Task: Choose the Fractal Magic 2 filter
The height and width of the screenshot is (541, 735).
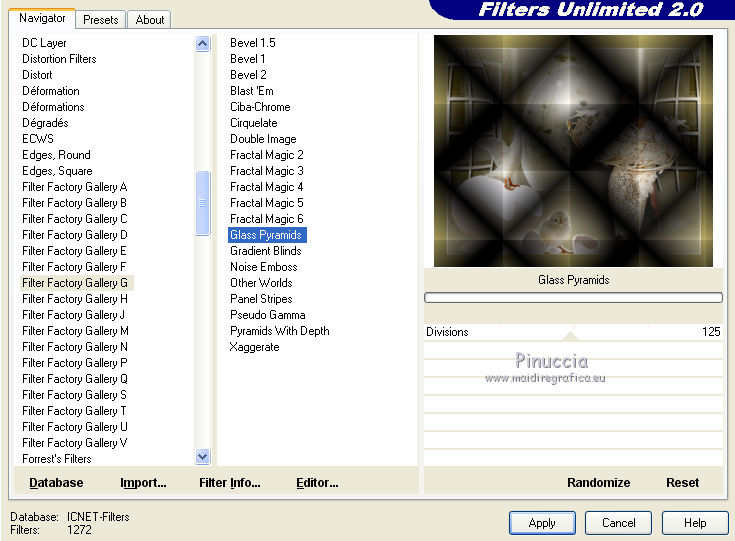Action: pos(267,154)
